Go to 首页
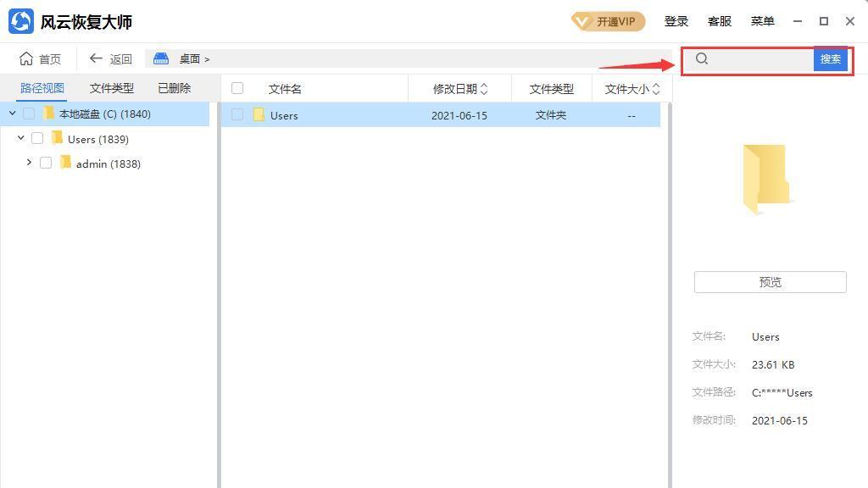 click(41, 58)
